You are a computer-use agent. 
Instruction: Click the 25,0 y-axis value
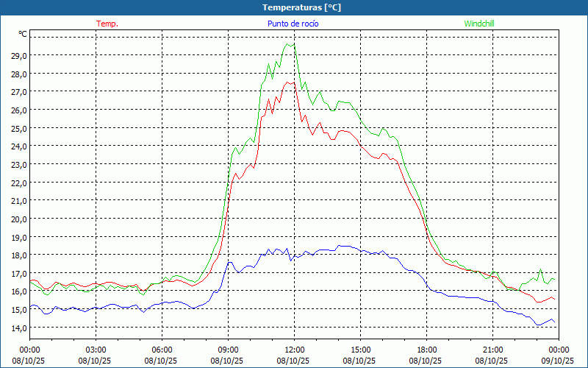coord(19,128)
